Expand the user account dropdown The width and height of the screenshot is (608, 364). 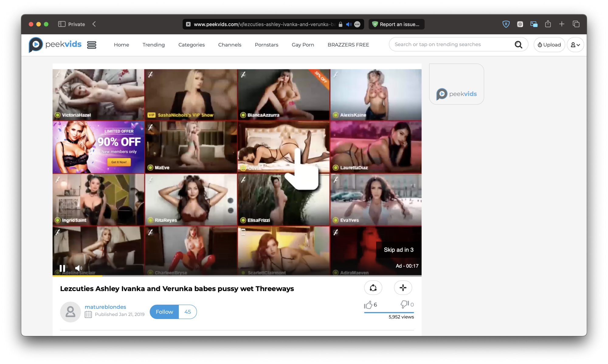(x=575, y=45)
